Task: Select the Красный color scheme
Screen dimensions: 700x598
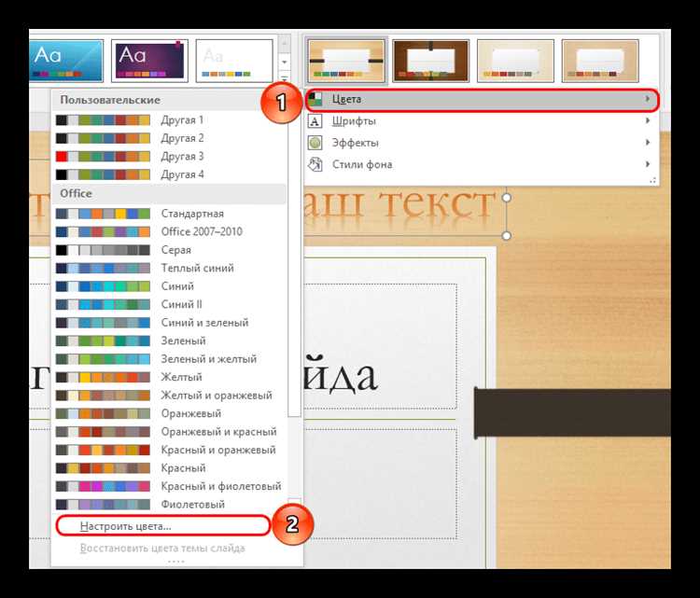Action: (x=170, y=468)
